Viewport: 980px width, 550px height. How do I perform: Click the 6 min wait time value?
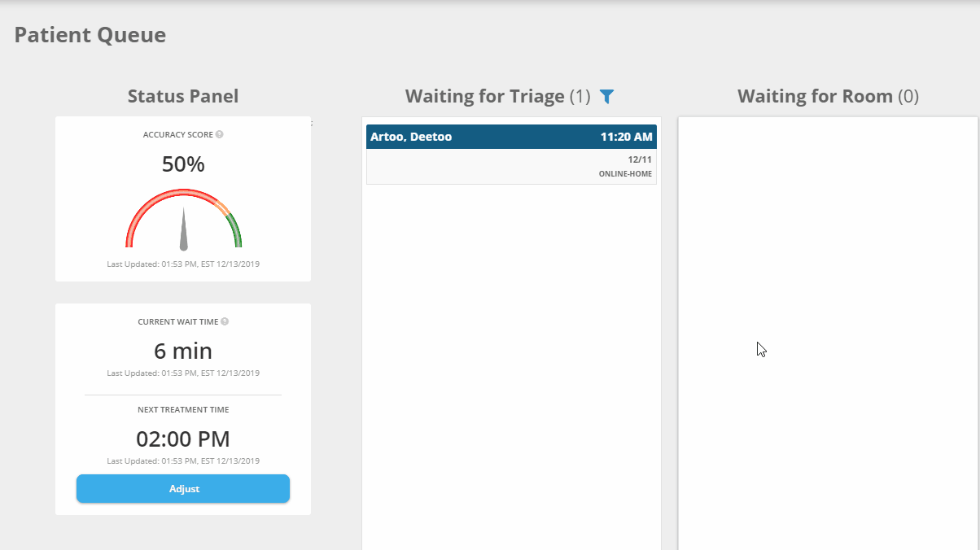pyautogui.click(x=183, y=351)
